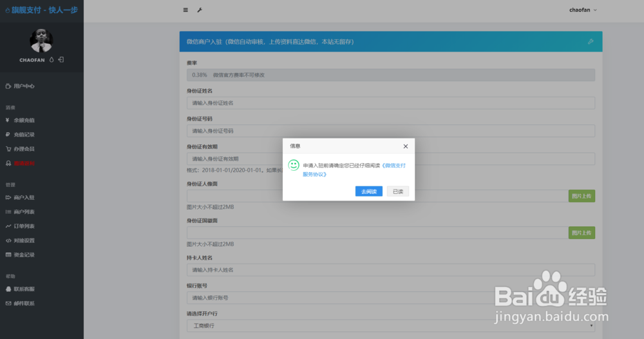Click the 去阅读 button
644x339 pixels.
click(369, 191)
